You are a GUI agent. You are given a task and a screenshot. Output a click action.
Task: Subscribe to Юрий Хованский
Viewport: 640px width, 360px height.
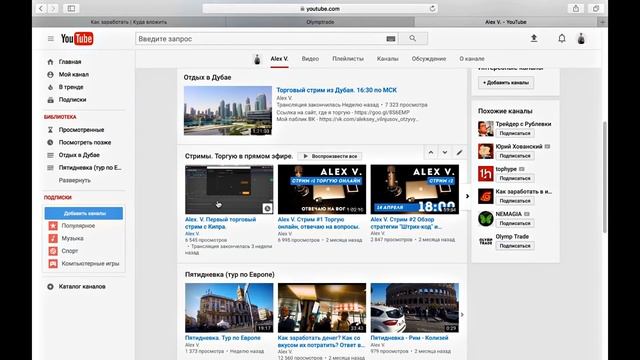pos(515,156)
